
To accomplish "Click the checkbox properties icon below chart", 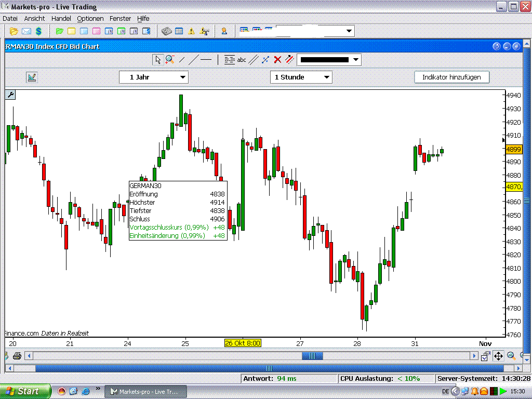I will [485, 356].
